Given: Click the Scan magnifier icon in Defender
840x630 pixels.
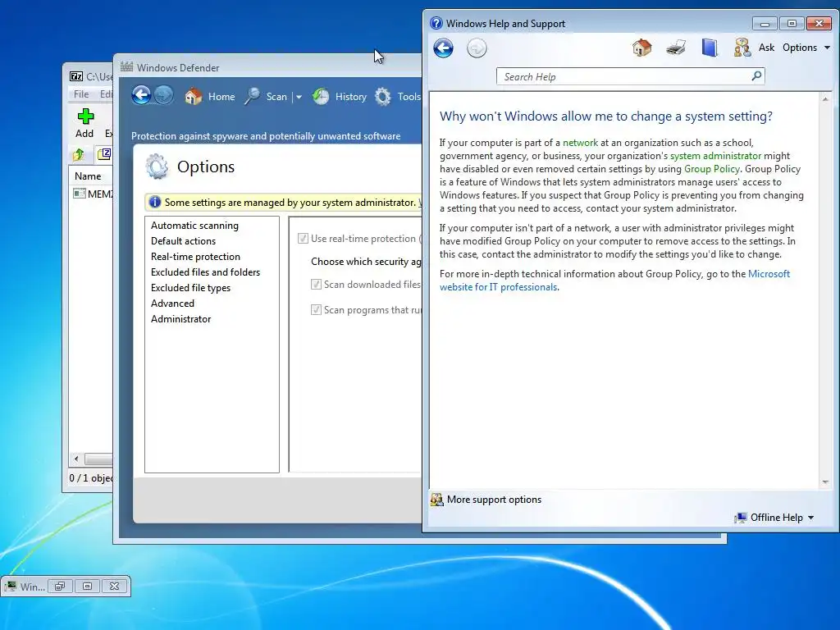Looking at the screenshot, I should pos(253,97).
